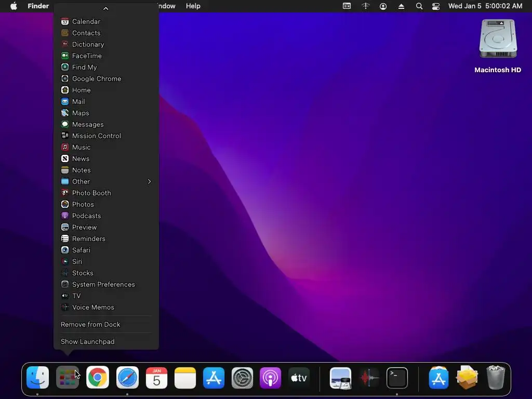Open System Preferences gear in Dock

coord(242,378)
